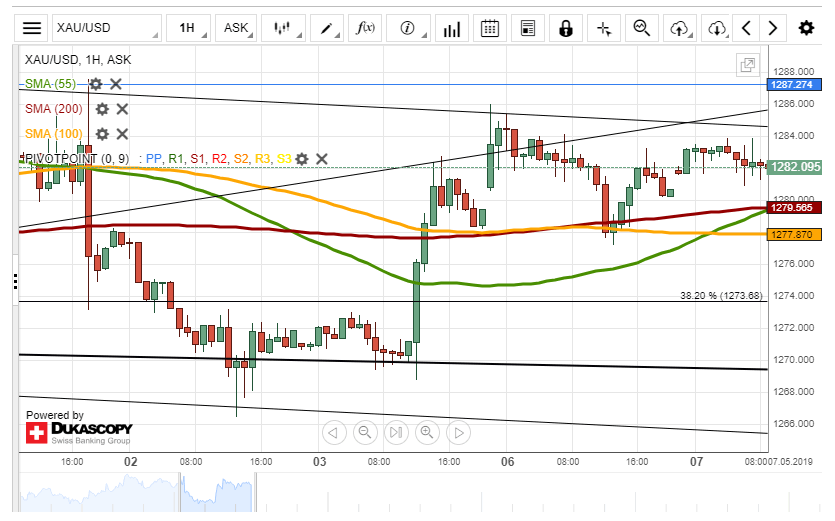Open the calendar date picker icon
The width and height of the screenshot is (835, 521).
(x=489, y=28)
